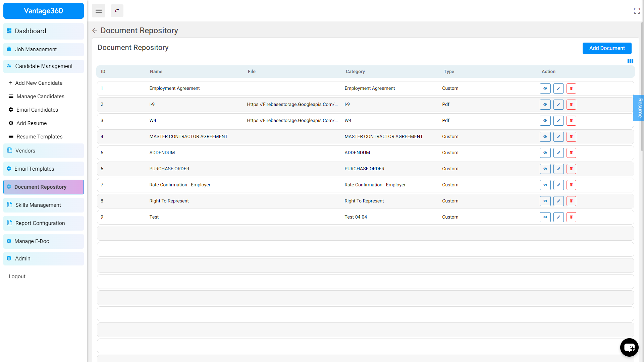
Task: Select Manage Candidates in sidebar
Action: pos(40,97)
